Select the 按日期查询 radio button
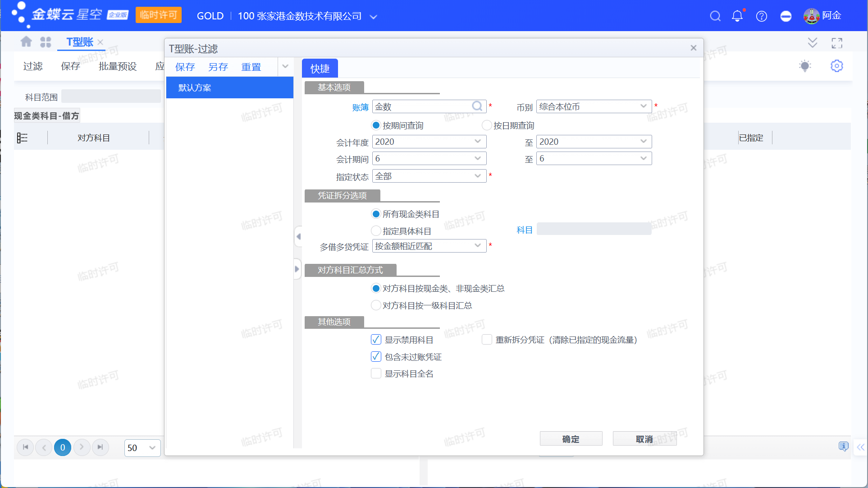The height and width of the screenshot is (488, 868). (487, 125)
